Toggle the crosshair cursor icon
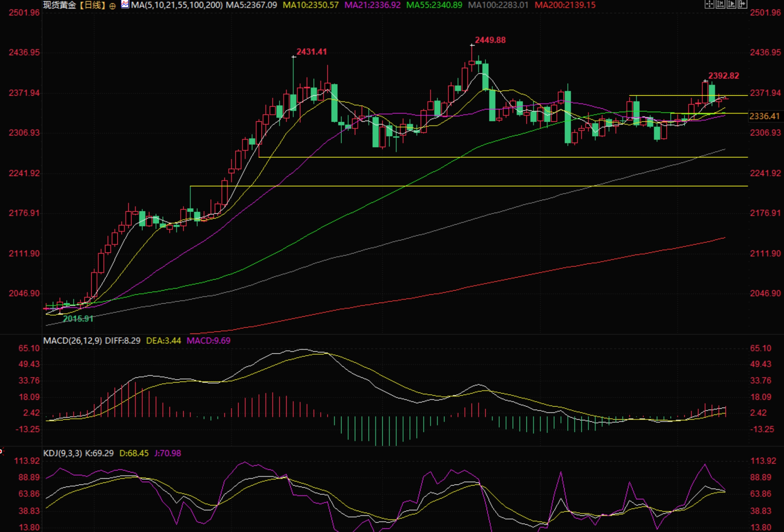The image size is (784, 532). 710,4
